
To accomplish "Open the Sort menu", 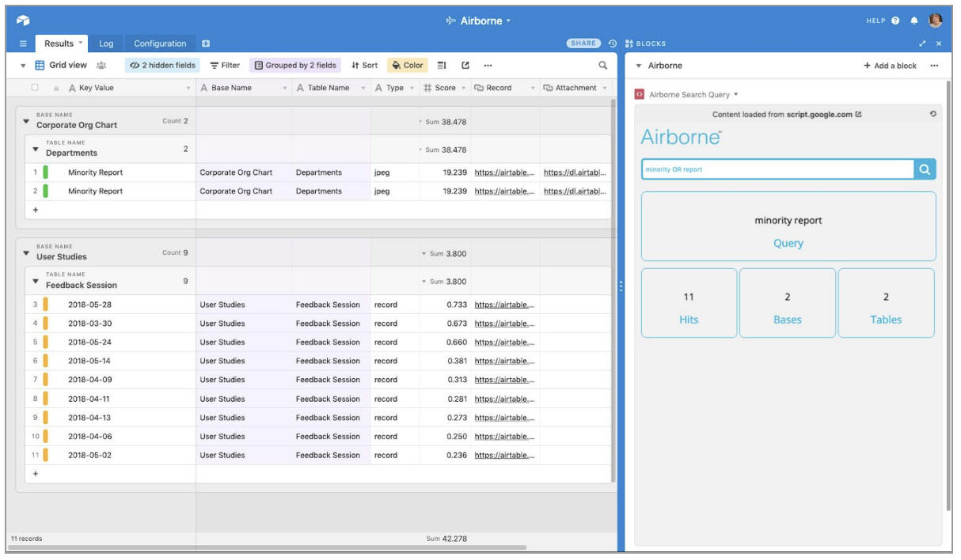I will [365, 66].
